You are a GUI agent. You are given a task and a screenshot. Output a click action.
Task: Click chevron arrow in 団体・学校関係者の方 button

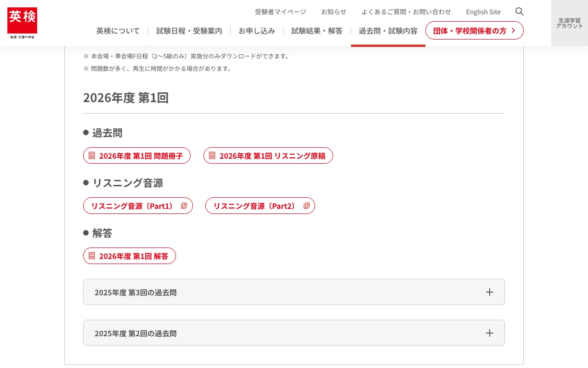coord(513,30)
